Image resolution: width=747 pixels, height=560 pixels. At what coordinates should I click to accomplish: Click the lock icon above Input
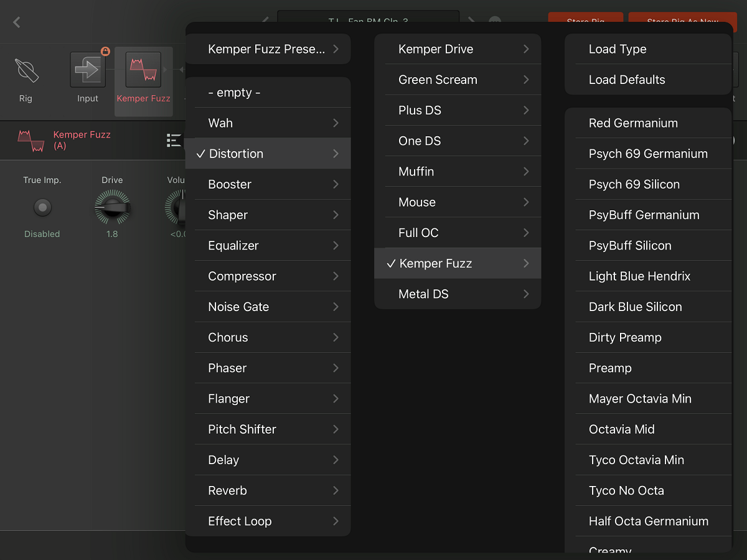coord(105,51)
